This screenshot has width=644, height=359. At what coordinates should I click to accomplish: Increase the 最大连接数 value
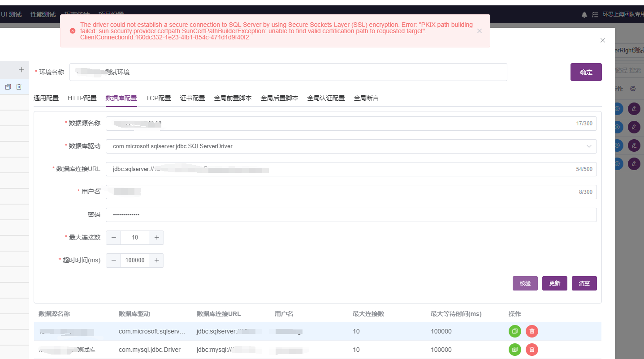(x=156, y=238)
